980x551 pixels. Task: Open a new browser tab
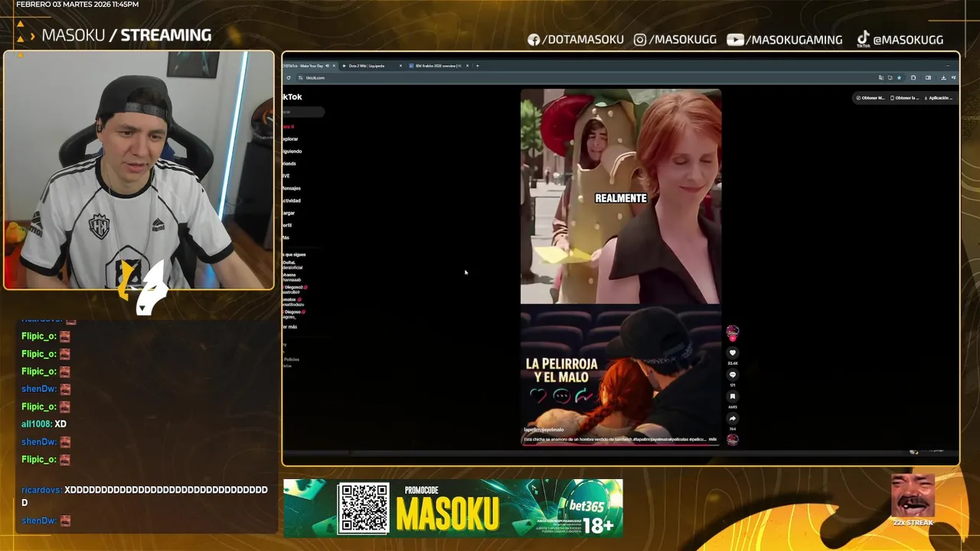point(477,66)
